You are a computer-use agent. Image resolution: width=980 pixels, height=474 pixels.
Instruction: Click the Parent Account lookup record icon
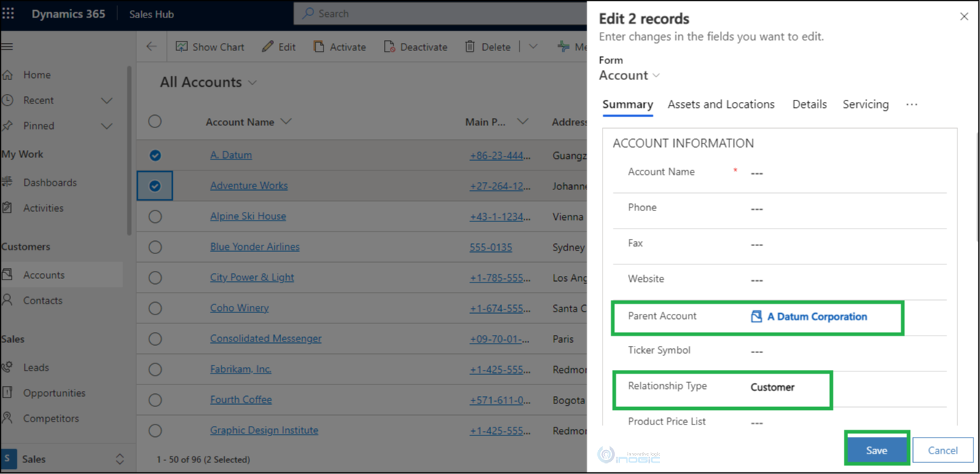tap(756, 317)
